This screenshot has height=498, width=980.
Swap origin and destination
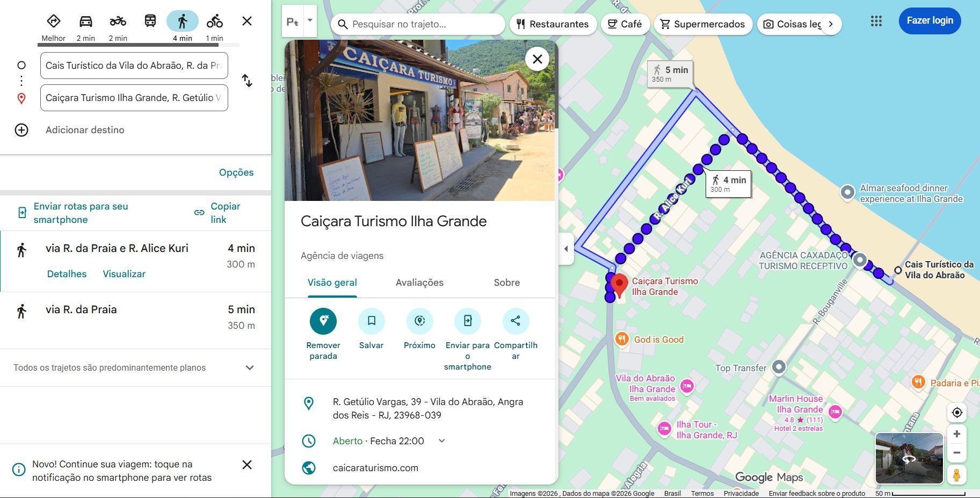(x=247, y=81)
